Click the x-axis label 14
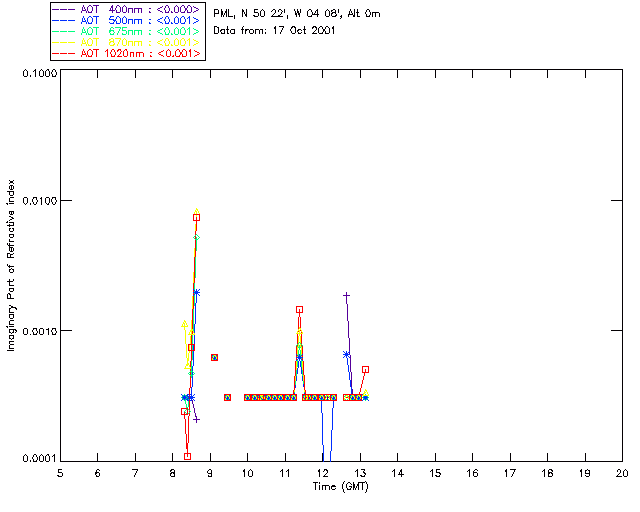The height and width of the screenshot is (512, 640). [398, 473]
